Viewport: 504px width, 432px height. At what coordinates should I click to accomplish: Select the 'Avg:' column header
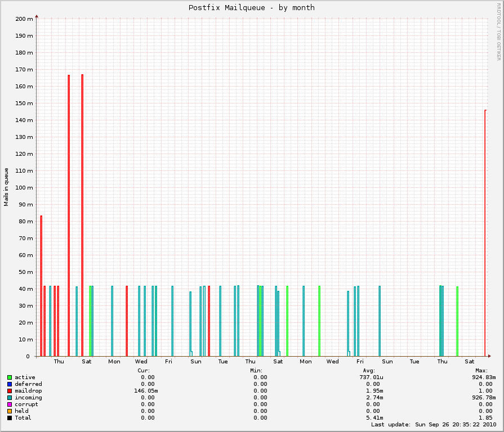tap(369, 371)
